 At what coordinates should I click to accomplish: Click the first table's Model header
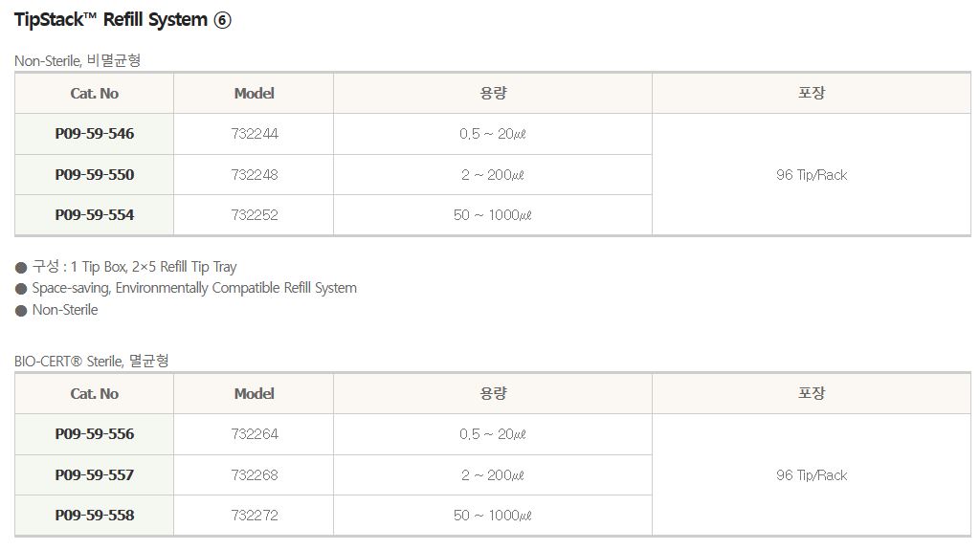pos(255,94)
